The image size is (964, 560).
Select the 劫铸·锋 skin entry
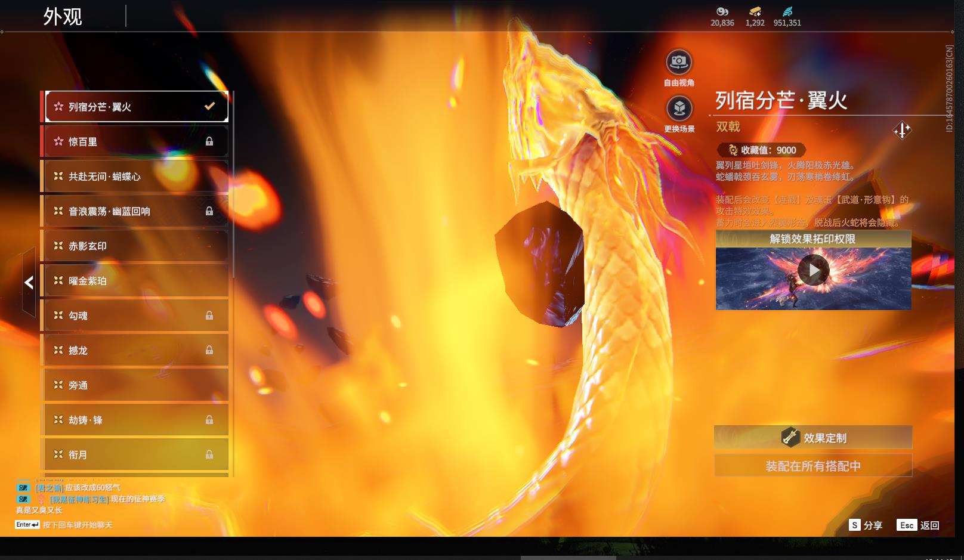pos(136,420)
